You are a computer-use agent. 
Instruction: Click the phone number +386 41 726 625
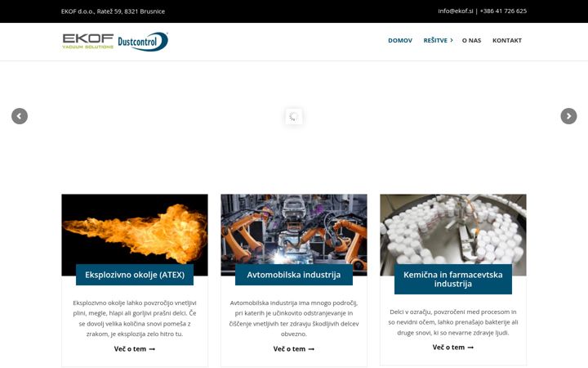[503, 11]
